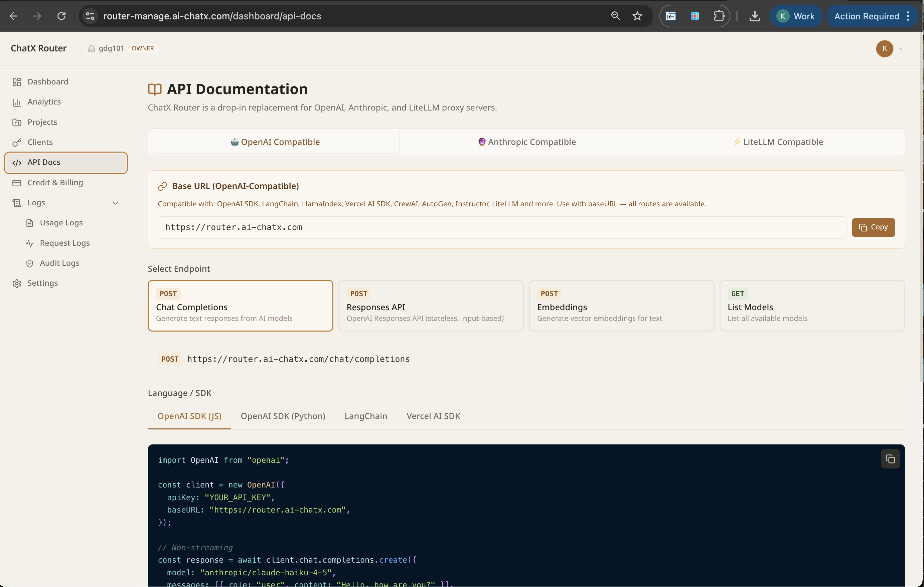The width and height of the screenshot is (924, 587).
Task: Click the base URL https://router.ai-chatx.com field
Action: (x=502, y=227)
